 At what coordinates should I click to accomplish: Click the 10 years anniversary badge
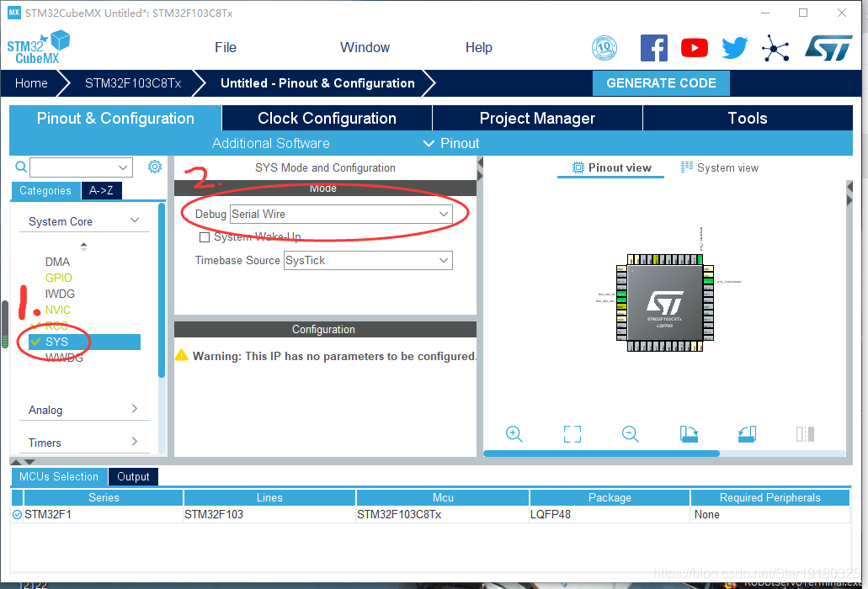coord(604,48)
